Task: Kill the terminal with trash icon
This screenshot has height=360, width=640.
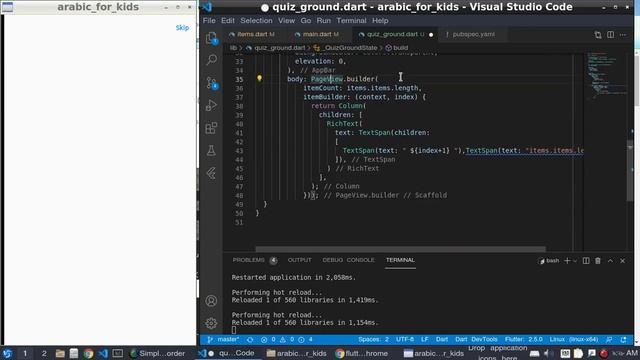Action: click(598, 261)
